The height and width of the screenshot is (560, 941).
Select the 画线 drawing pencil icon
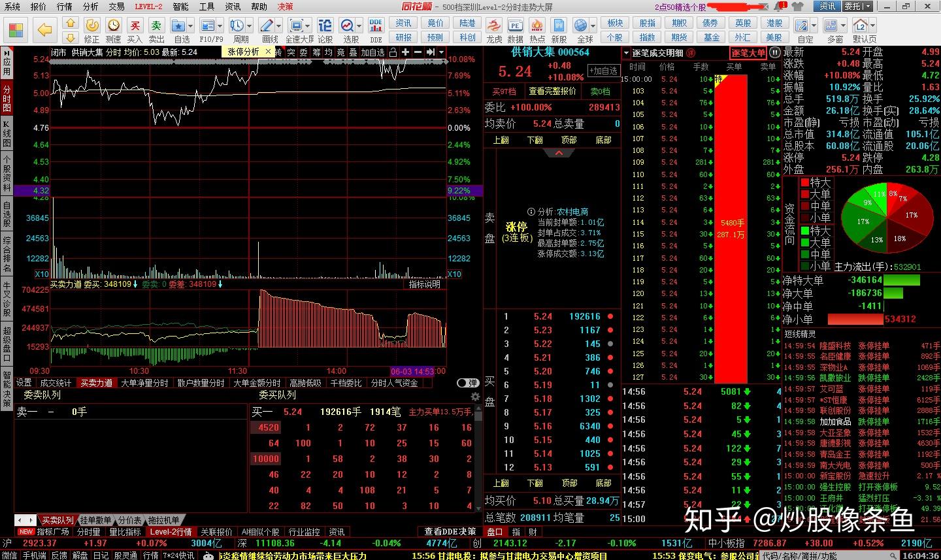[x=266, y=25]
